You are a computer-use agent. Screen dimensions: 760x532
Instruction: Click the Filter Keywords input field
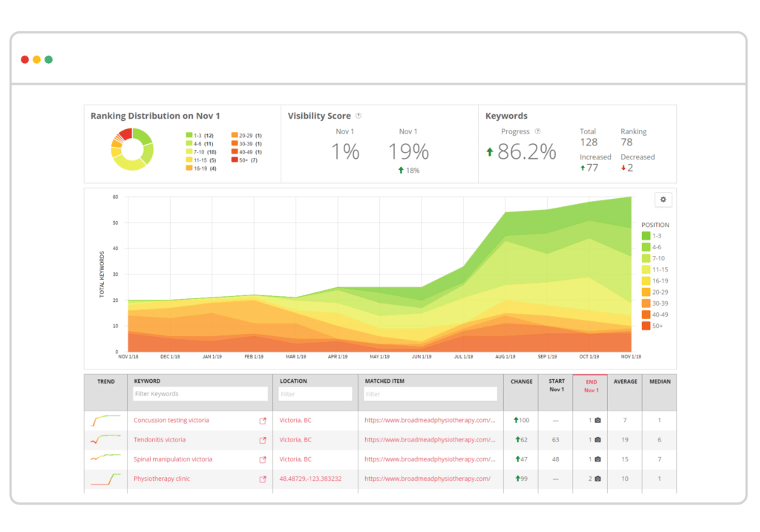point(199,393)
